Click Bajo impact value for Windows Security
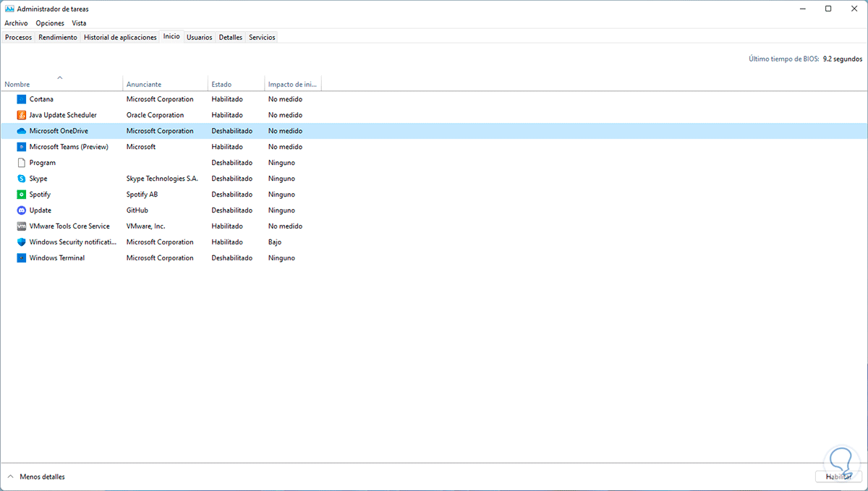 (x=275, y=242)
